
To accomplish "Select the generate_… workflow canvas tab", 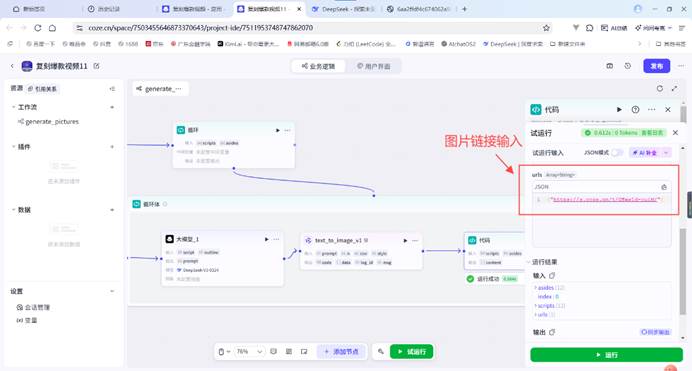I will 160,89.
